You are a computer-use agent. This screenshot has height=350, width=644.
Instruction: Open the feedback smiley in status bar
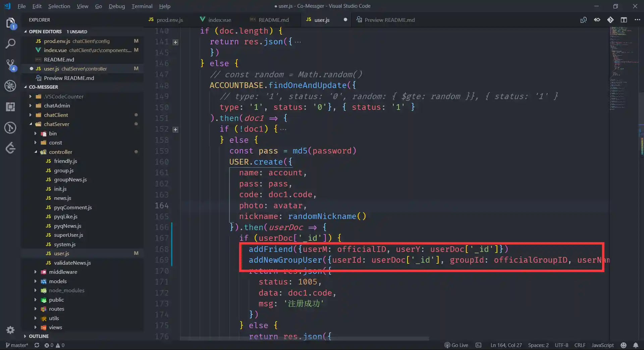[623, 345]
